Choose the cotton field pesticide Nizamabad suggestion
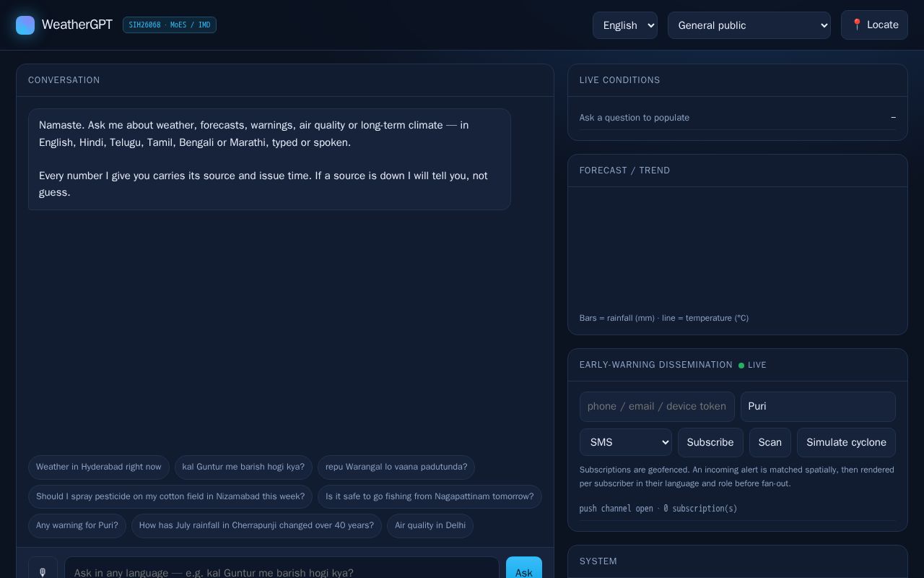The image size is (924, 578). tap(170, 496)
